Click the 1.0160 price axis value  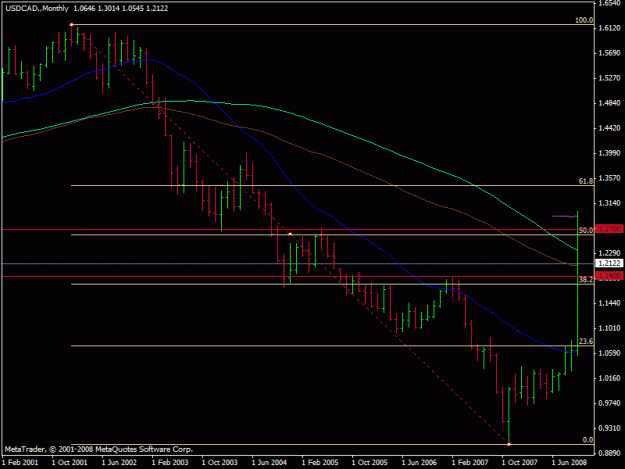click(610, 378)
